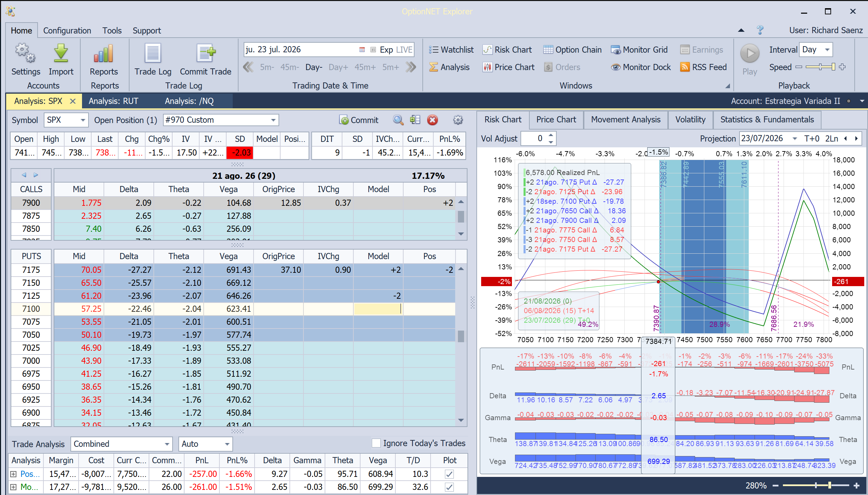Step back 45 minutes with 45m-
The width and height of the screenshot is (868, 495).
click(x=289, y=67)
